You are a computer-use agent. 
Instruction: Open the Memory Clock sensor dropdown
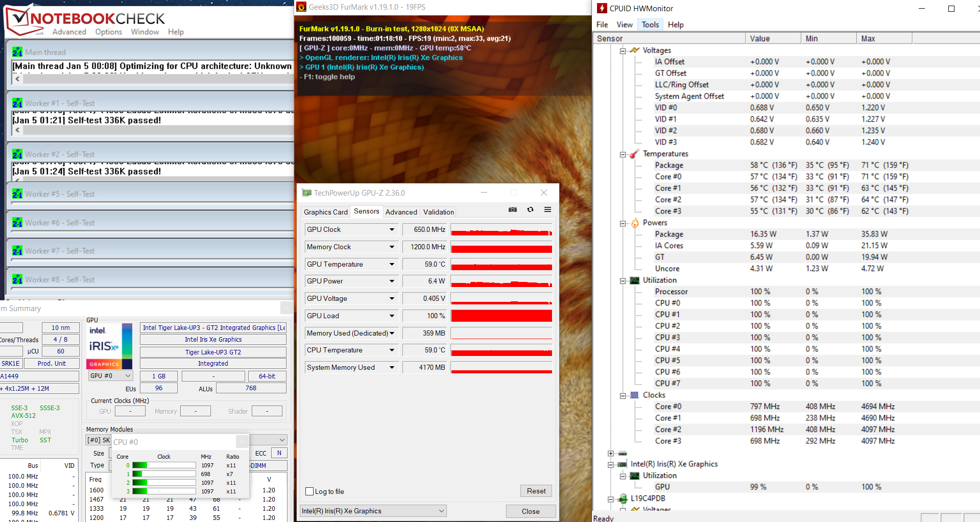pyautogui.click(x=392, y=247)
